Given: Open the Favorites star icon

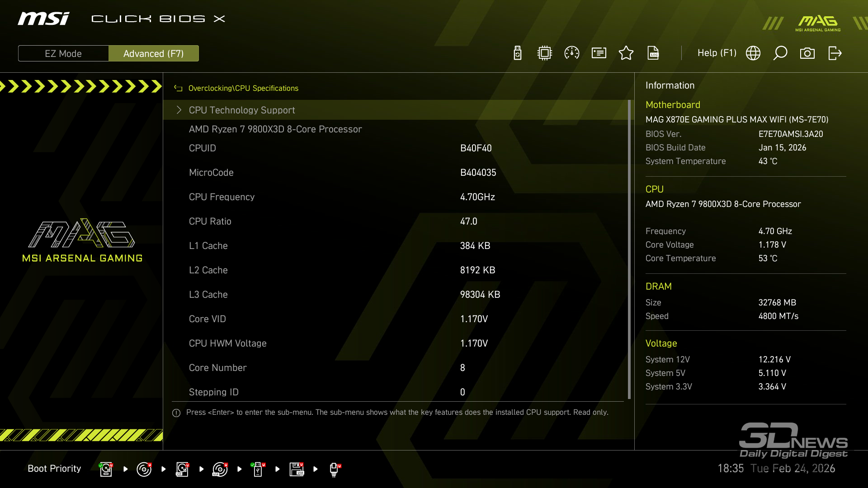Looking at the screenshot, I should pyautogui.click(x=626, y=53).
